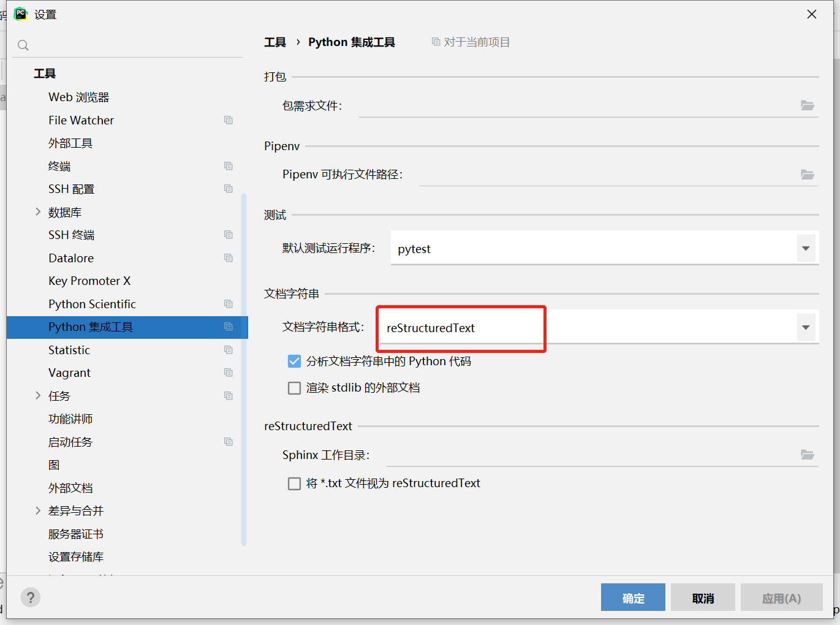
Task: Open the 设置存储库 settings page
Action: point(76,556)
